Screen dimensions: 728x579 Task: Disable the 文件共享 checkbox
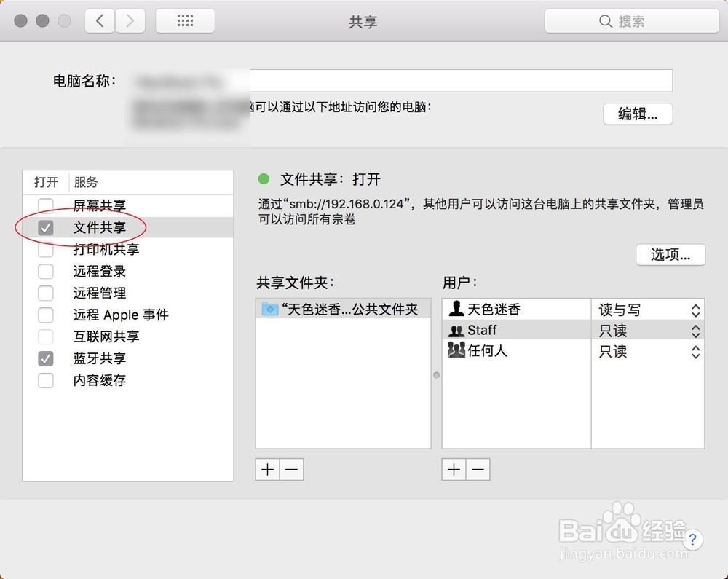45,227
